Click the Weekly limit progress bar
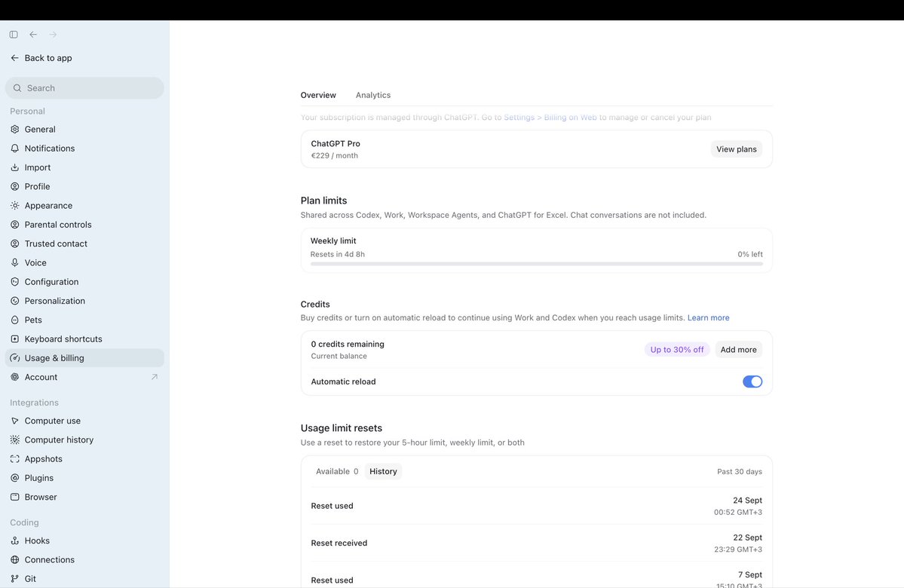The height and width of the screenshot is (588, 904). 536,264
